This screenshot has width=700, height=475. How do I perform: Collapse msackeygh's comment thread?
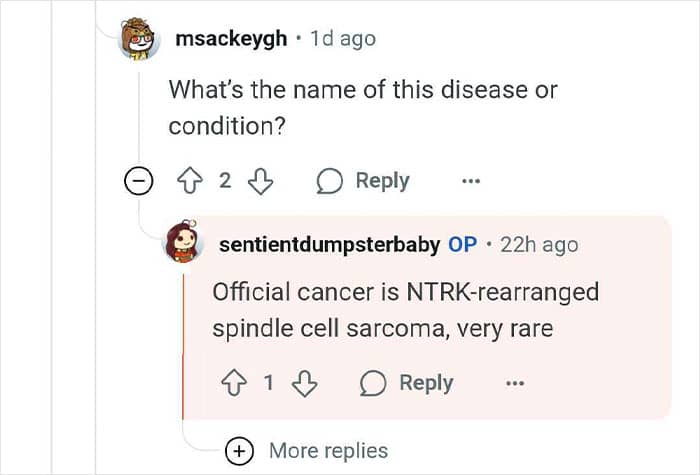pos(139,181)
